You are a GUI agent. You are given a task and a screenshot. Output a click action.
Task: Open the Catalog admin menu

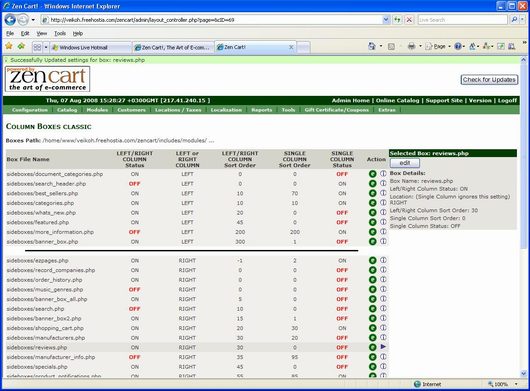coord(67,110)
